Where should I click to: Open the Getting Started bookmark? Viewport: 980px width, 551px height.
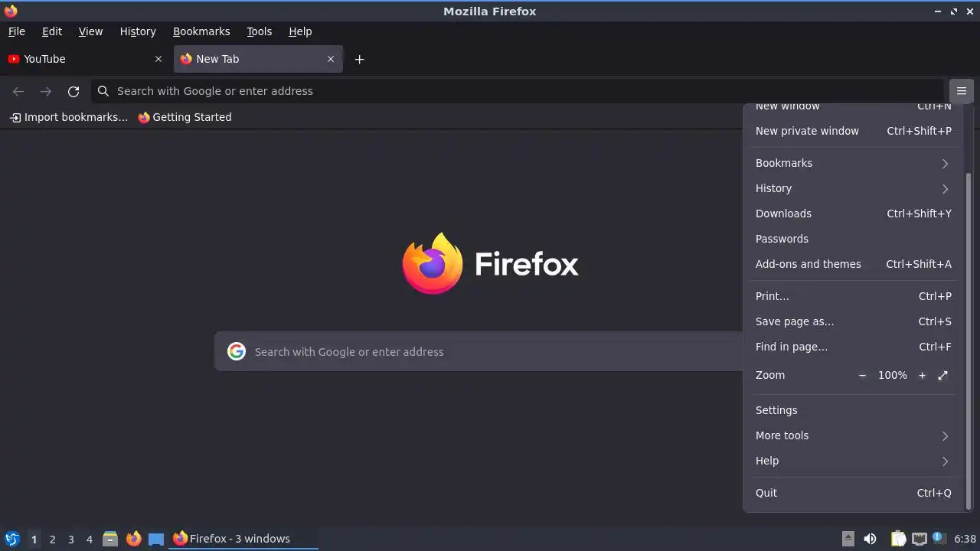185,117
